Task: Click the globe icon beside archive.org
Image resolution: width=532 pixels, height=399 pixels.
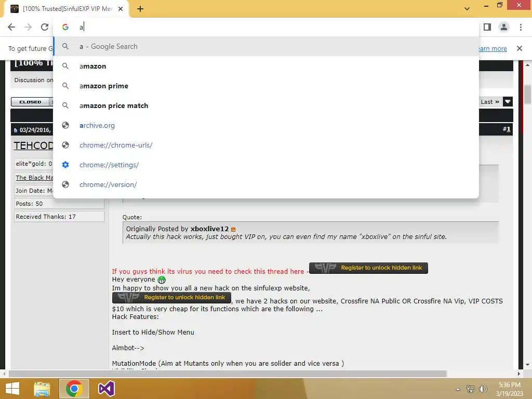Action: [x=65, y=125]
